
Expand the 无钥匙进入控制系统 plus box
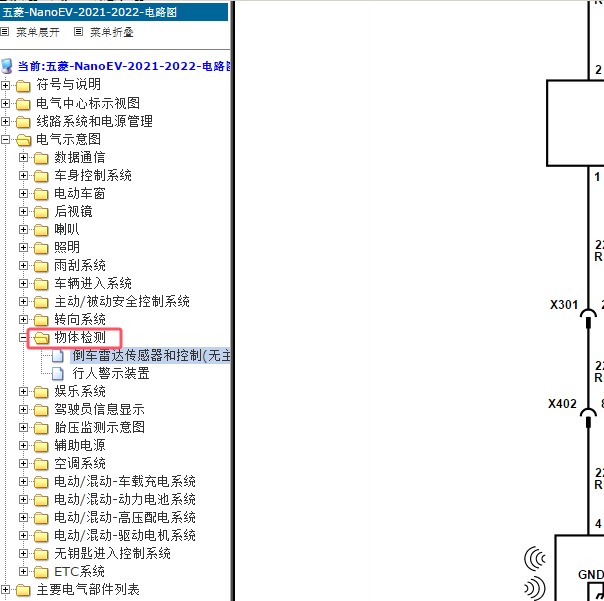[x=23, y=554]
